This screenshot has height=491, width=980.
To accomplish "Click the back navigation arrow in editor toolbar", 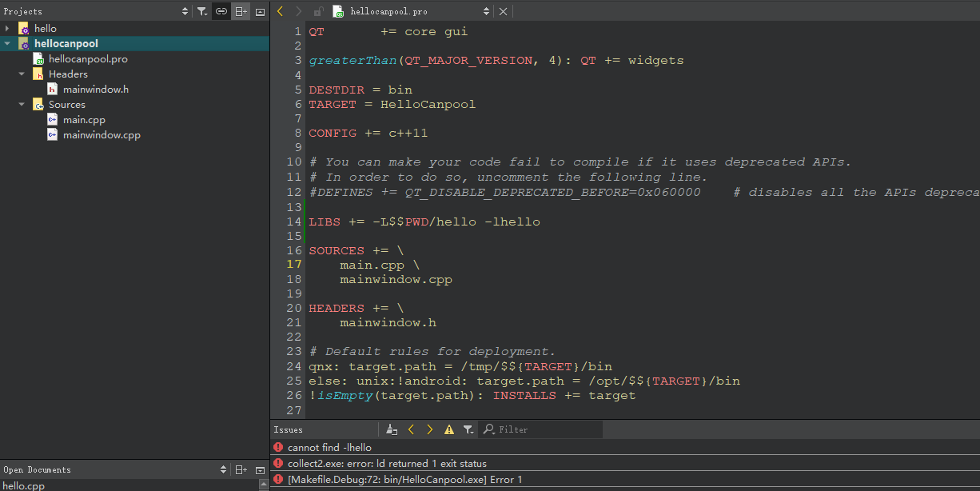I will (x=278, y=11).
